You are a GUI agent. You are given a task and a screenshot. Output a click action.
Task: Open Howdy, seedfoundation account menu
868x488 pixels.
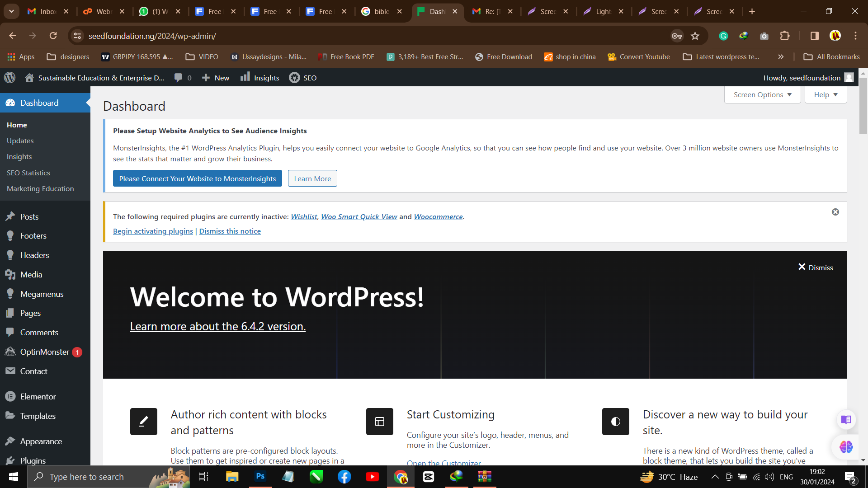pyautogui.click(x=808, y=78)
